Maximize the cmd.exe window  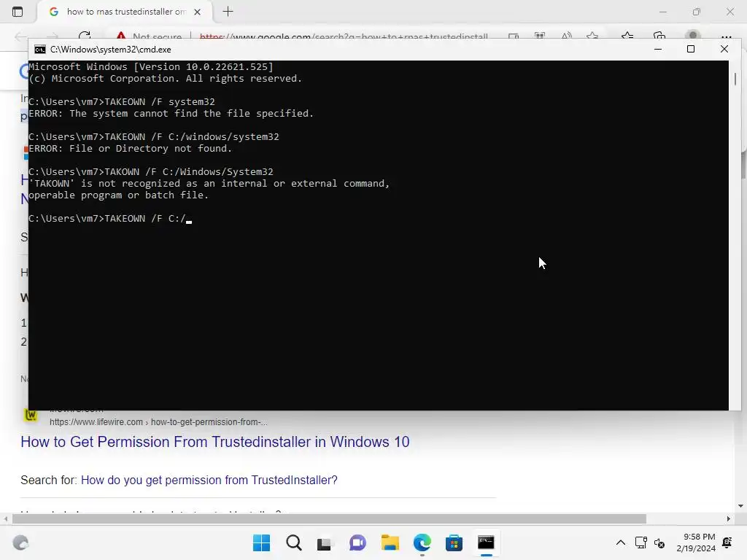pyautogui.click(x=691, y=49)
